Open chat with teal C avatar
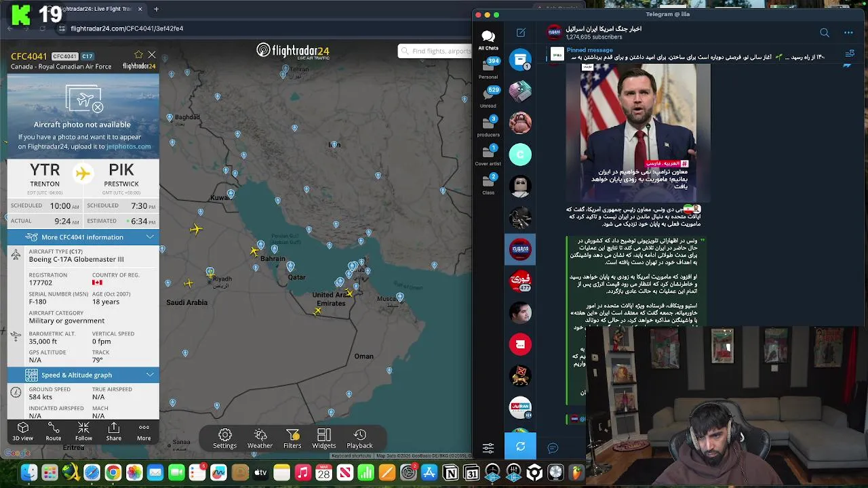Image resolution: width=868 pixels, height=488 pixels. [520, 155]
